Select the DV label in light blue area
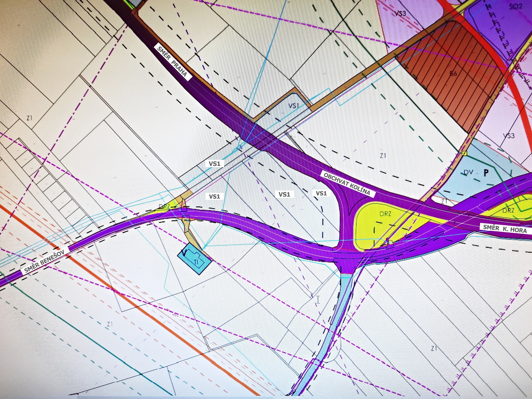This screenshot has width=532, height=399. coord(468,172)
